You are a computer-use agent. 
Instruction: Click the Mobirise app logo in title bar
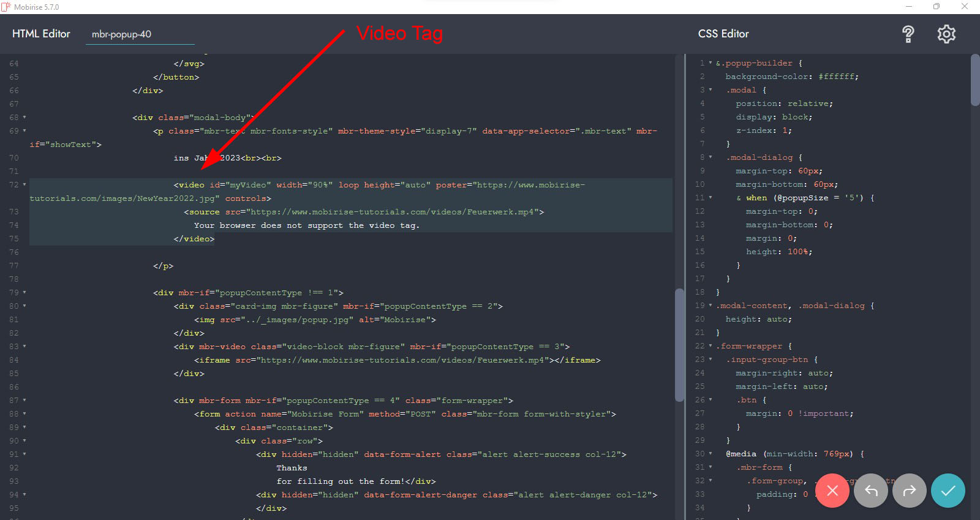[6, 7]
